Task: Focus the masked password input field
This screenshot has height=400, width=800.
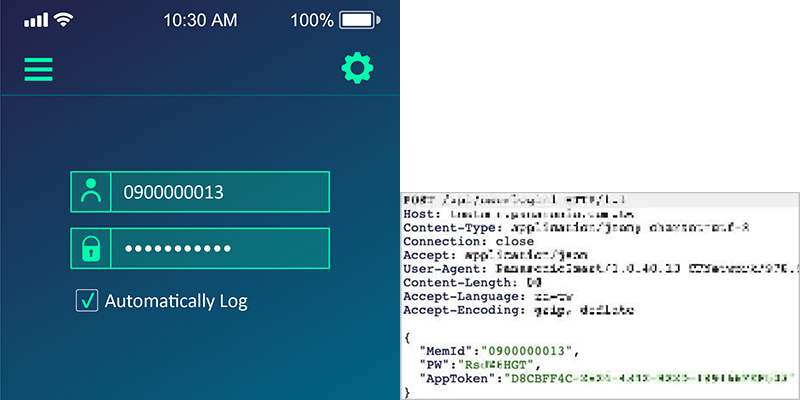Action: coord(218,248)
